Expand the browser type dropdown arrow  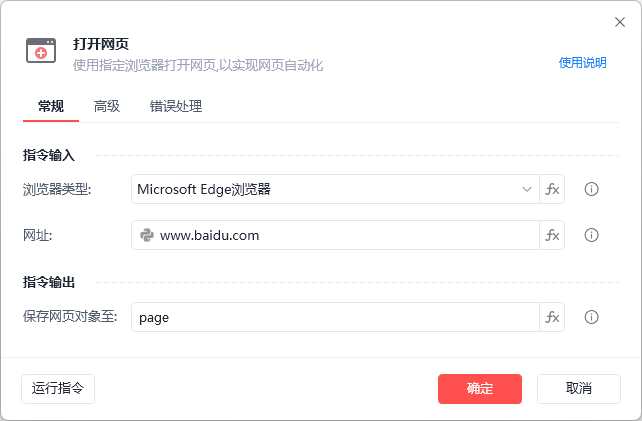pyautogui.click(x=527, y=189)
